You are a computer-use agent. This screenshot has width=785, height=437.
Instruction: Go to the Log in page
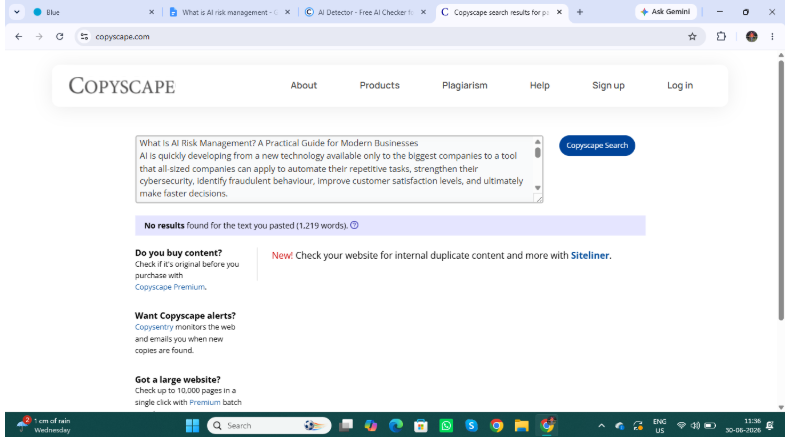(680, 86)
